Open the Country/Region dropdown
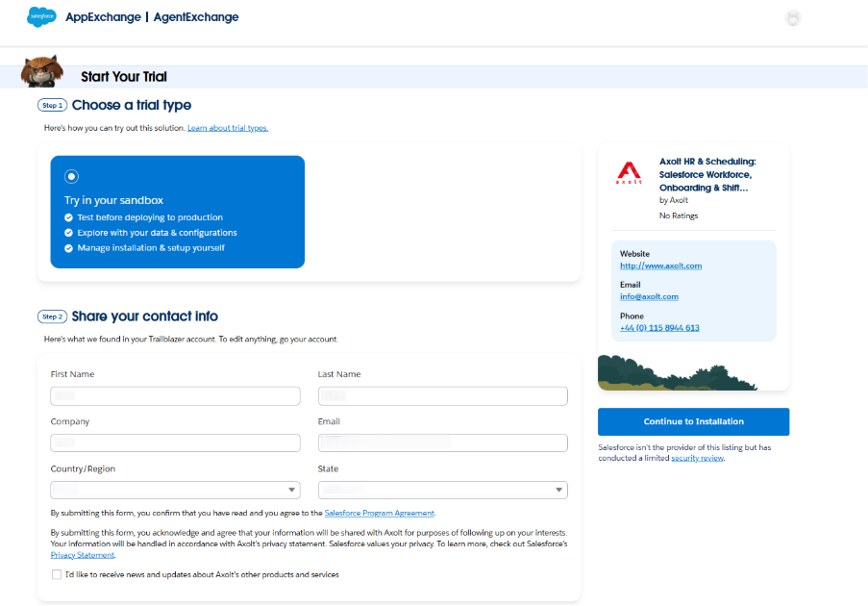 coord(175,491)
